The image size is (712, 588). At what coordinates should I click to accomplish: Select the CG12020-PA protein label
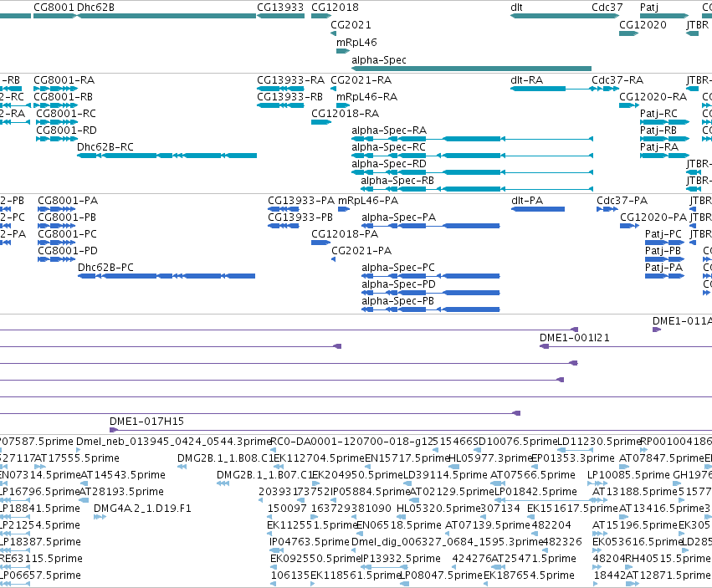pyautogui.click(x=653, y=217)
